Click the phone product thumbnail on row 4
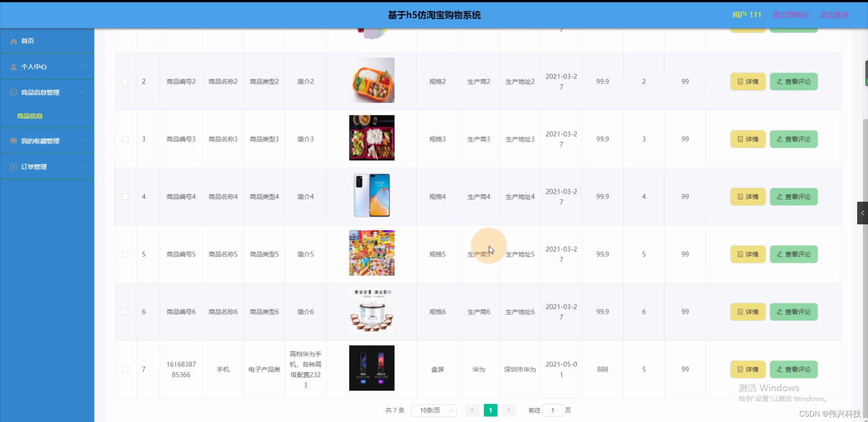Viewport: 868px width, 422px height. point(371,195)
